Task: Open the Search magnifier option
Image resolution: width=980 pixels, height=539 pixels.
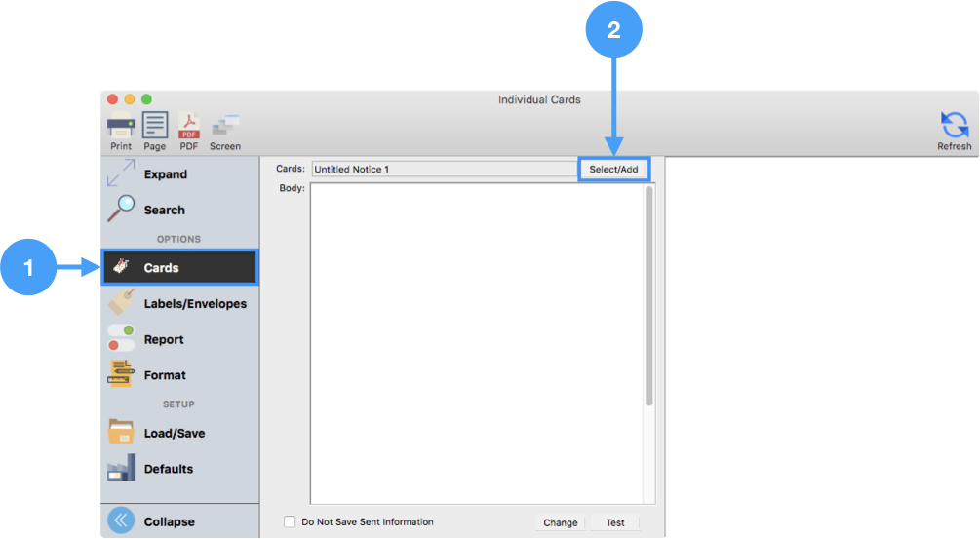Action: point(163,210)
